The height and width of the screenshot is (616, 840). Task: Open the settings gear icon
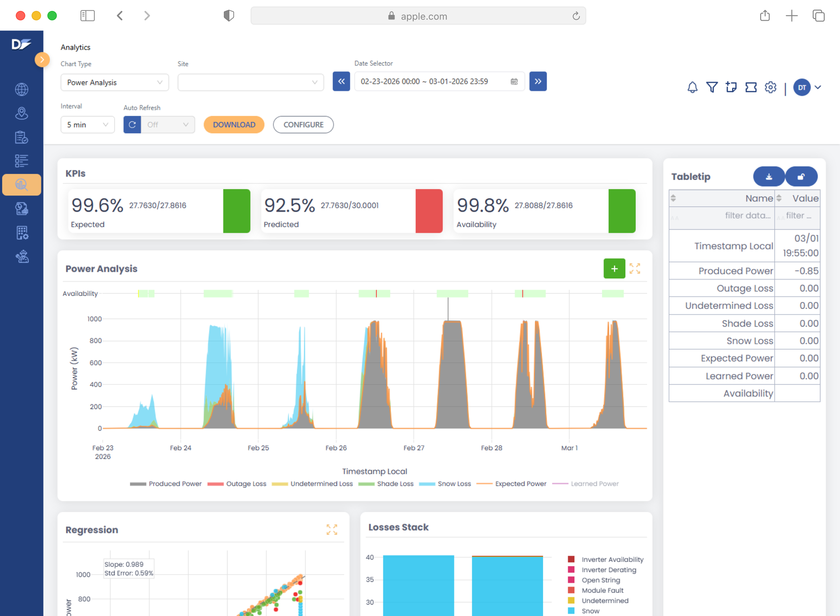770,88
